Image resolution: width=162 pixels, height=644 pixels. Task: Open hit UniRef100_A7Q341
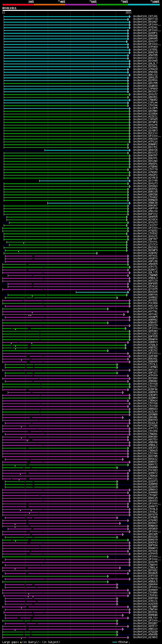click(145, 28)
